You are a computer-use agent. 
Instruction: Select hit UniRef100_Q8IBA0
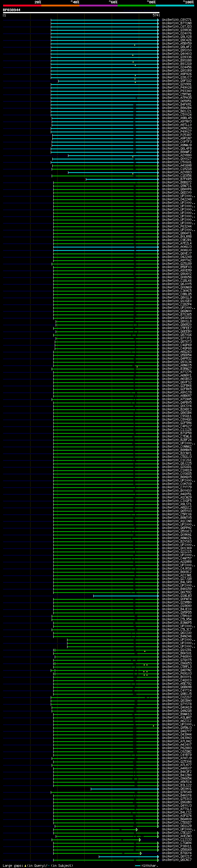click(x=176, y=700)
